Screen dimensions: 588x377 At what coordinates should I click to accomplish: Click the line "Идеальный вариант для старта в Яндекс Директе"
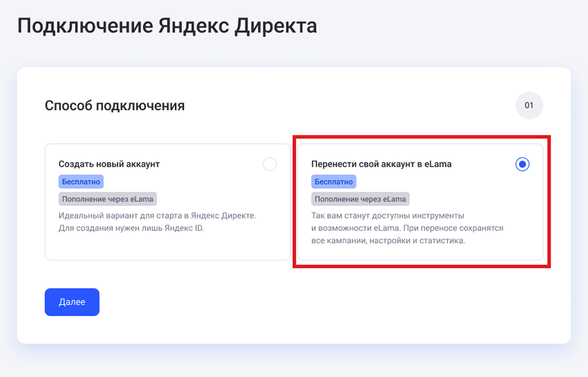coord(157,216)
